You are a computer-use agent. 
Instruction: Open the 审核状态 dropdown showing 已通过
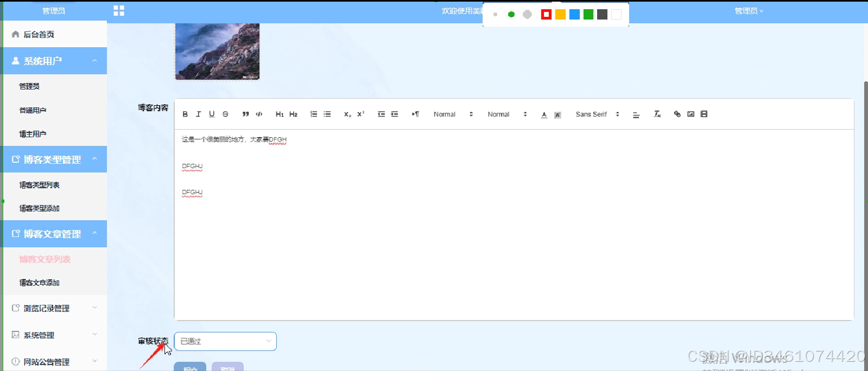point(225,341)
